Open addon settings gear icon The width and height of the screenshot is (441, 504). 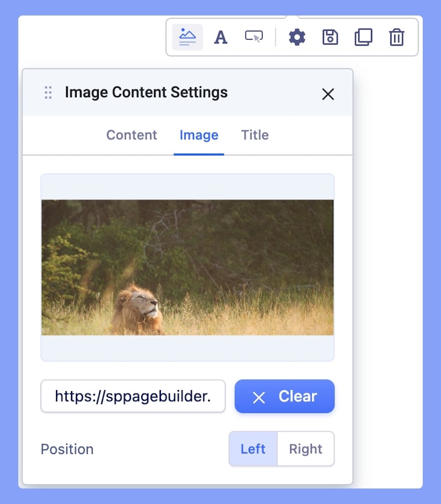(x=297, y=38)
